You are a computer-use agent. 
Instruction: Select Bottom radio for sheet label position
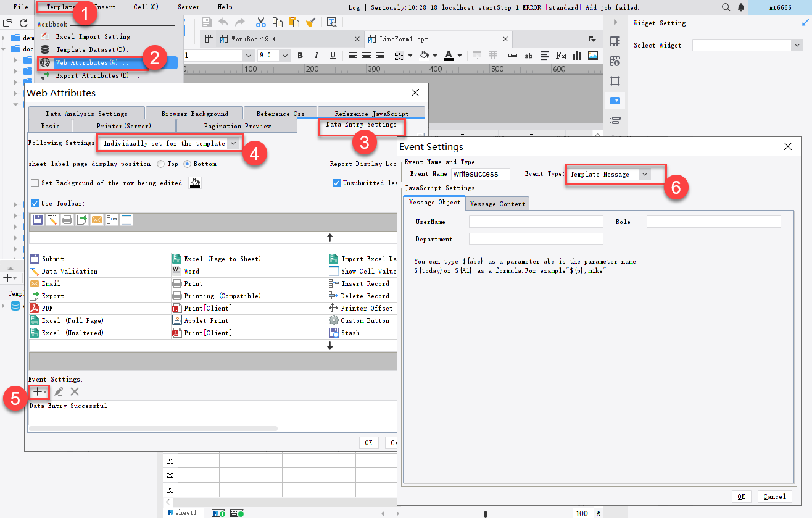pos(187,164)
